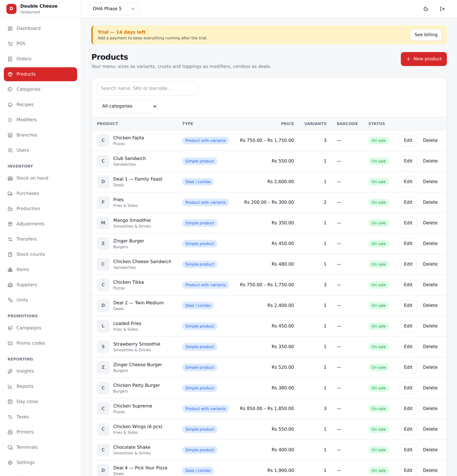Image resolution: width=457 pixels, height=476 pixels.
Task: Click the POS cart icon
Action: [x=10, y=44]
